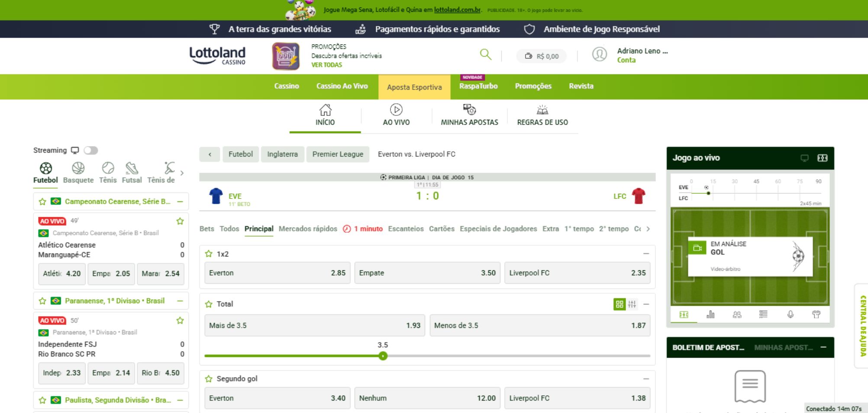Go back with the breadcrumb arrow
This screenshot has width=868, height=413.
[x=210, y=154]
